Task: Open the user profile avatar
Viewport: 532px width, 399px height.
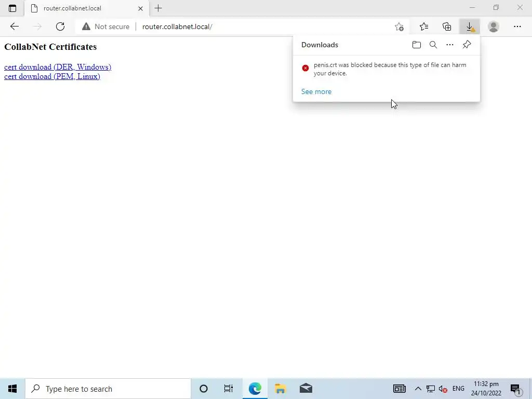Action: point(494,26)
